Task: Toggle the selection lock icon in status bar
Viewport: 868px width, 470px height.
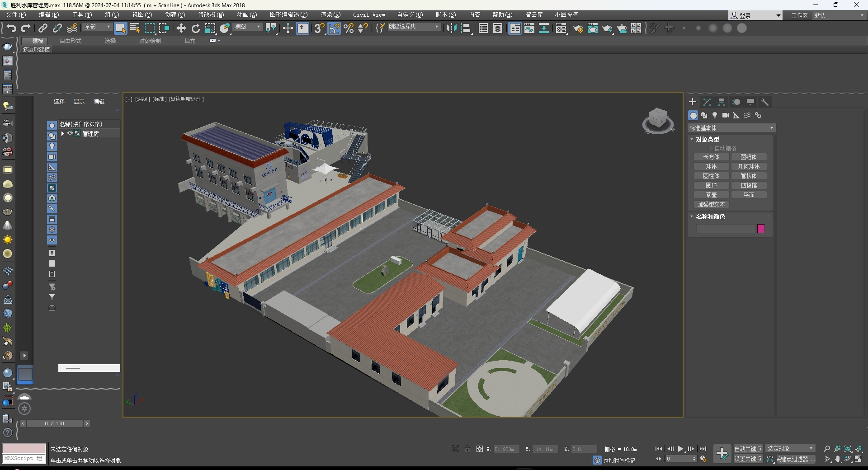Action: [x=467, y=449]
